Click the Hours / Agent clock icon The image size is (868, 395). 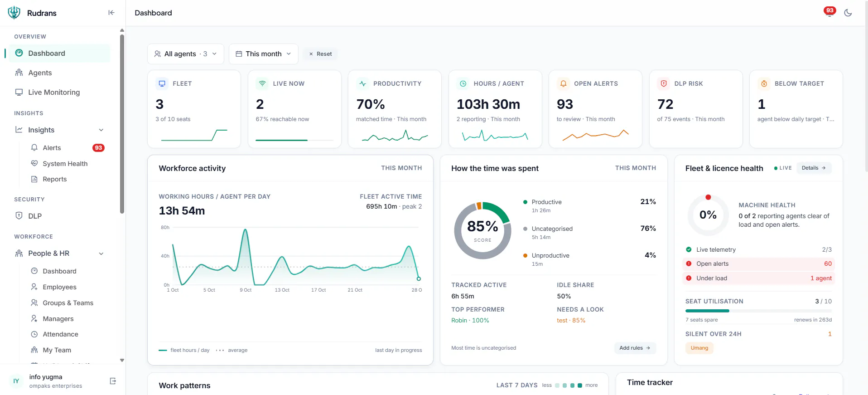point(463,83)
